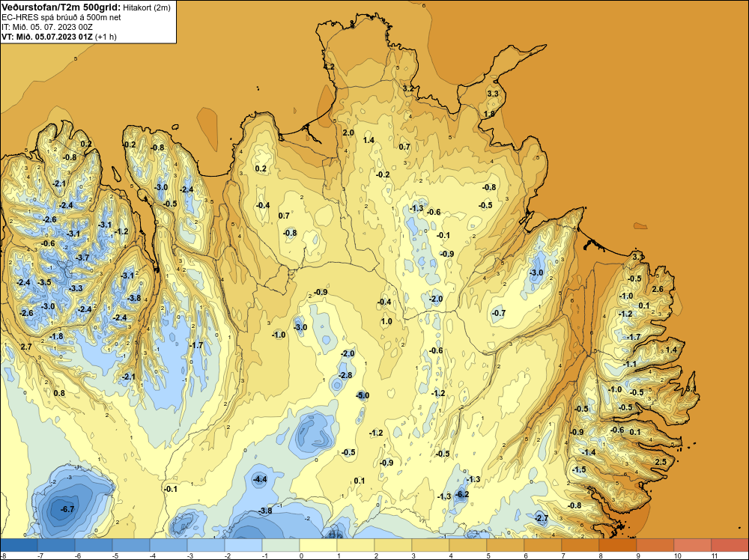Pick the darkest blue legend swatch left of -7
This screenshot has width=749, height=560.
click(19, 545)
